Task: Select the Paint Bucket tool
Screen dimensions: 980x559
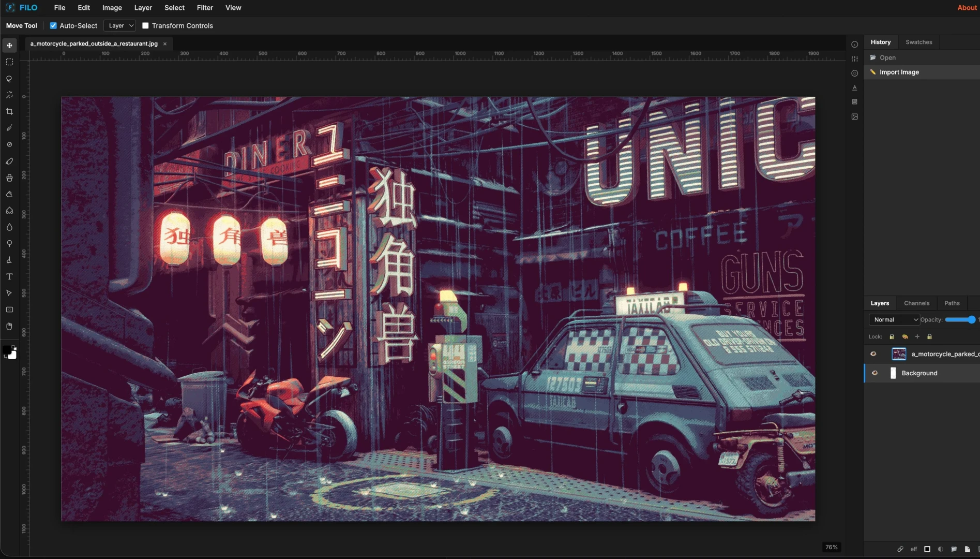Action: click(9, 211)
